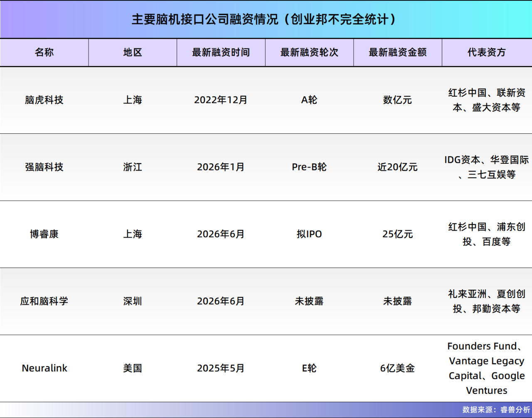Click investors cell starting Founders Fund

[487, 368]
